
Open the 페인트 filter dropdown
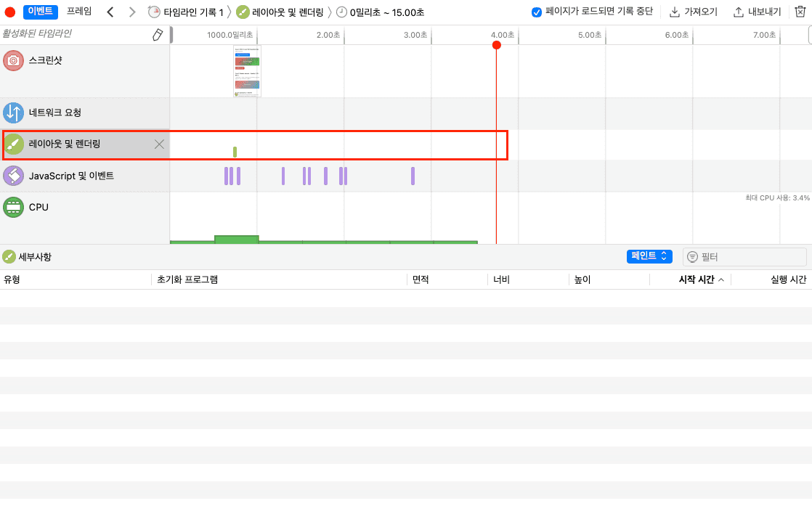click(x=649, y=256)
